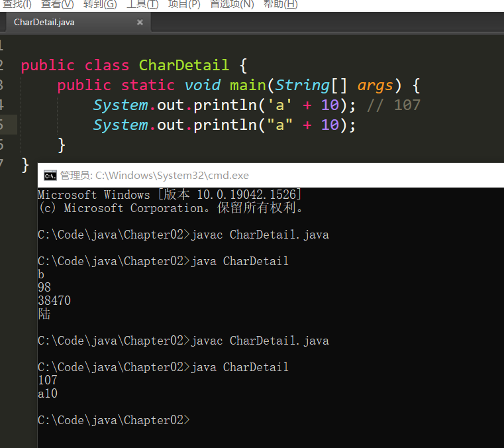504x448 pixels.
Task: Click the String[] type in main signature
Action: tap(311, 85)
